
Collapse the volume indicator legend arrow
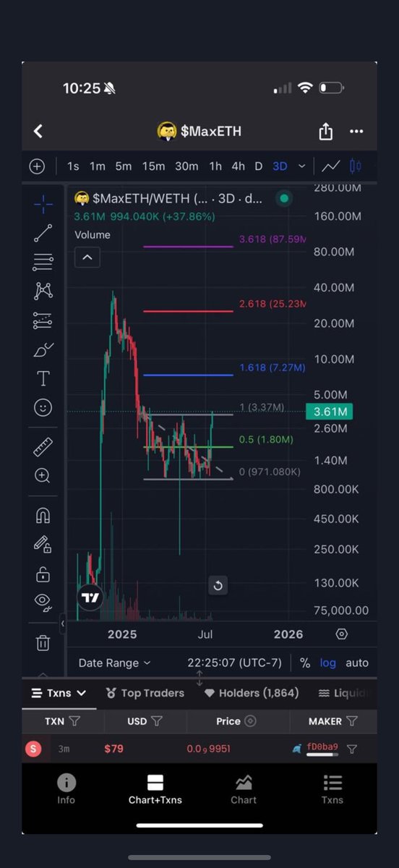click(87, 257)
